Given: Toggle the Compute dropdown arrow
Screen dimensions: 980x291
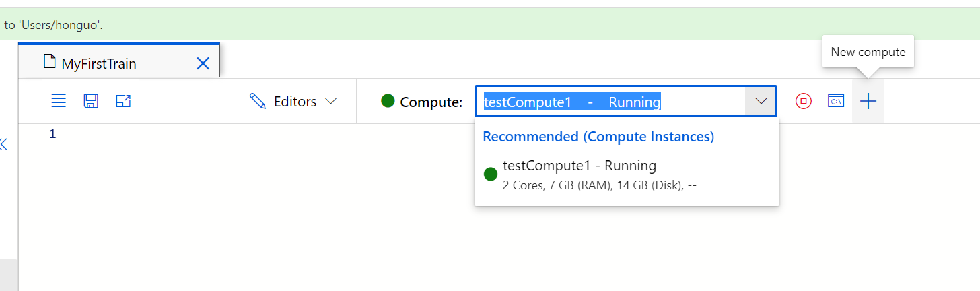Looking at the screenshot, I should click(761, 101).
